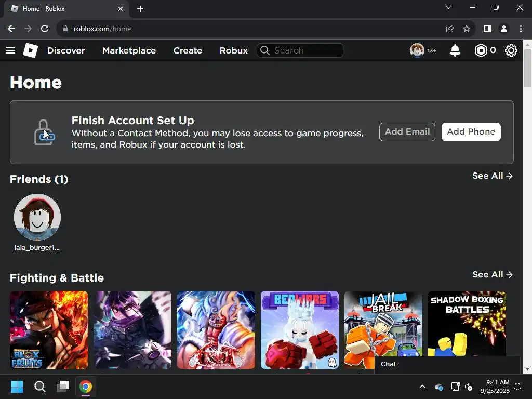Click the scrollbar down arrow
The height and width of the screenshot is (399, 532).
528,369
